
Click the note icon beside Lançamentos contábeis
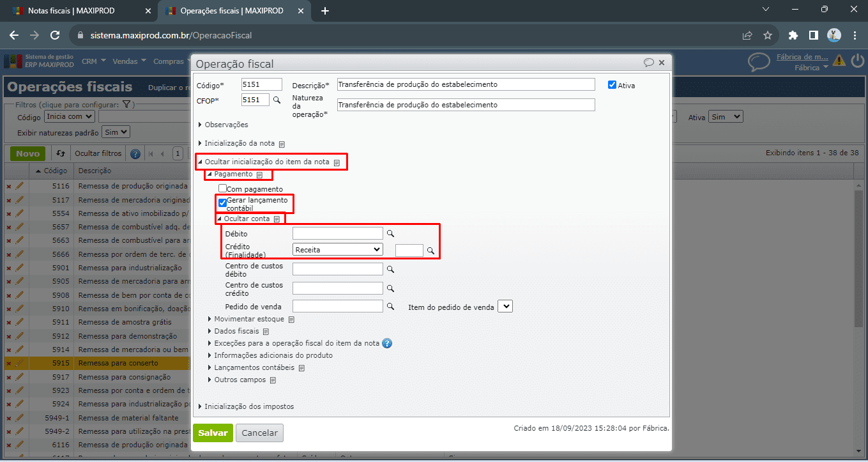(x=301, y=368)
